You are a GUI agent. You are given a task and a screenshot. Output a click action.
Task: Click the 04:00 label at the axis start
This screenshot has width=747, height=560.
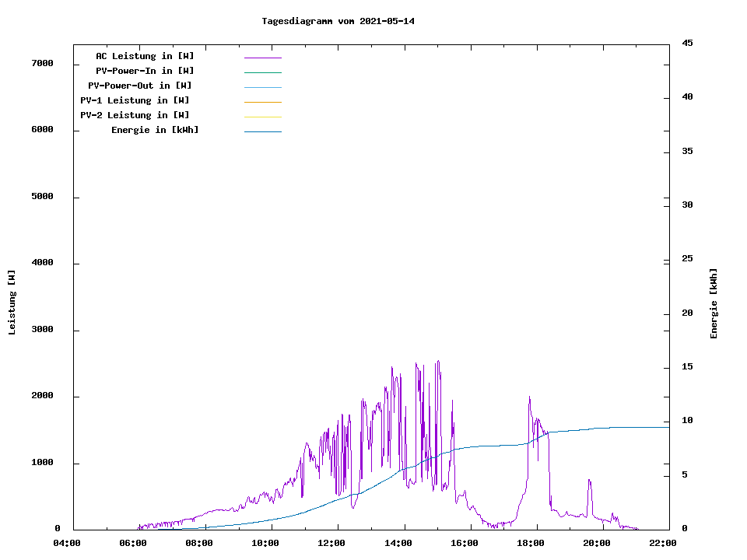tap(66, 543)
